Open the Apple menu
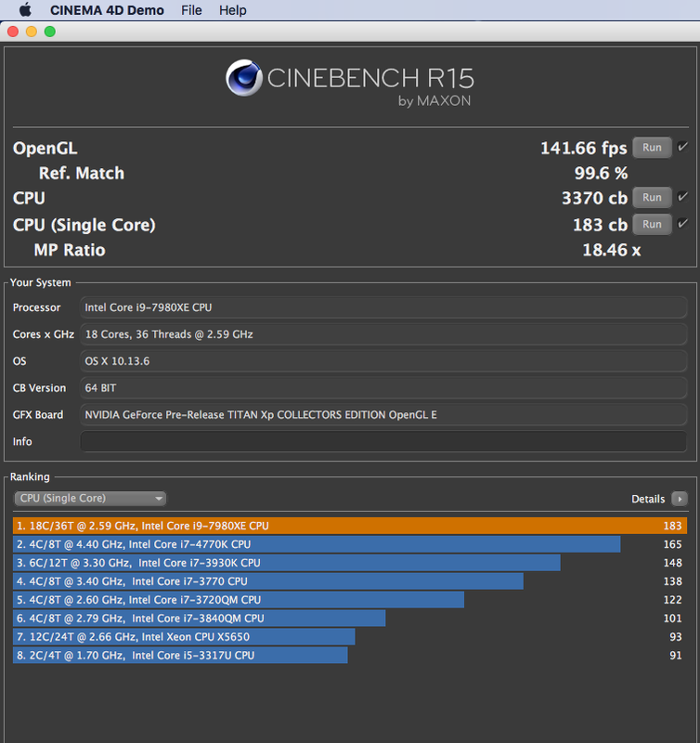 click(25, 10)
